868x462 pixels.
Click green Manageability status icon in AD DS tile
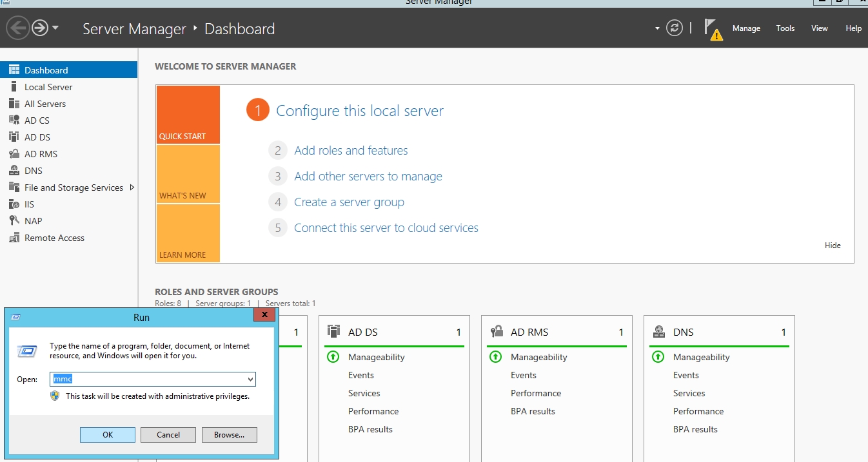[x=333, y=357]
